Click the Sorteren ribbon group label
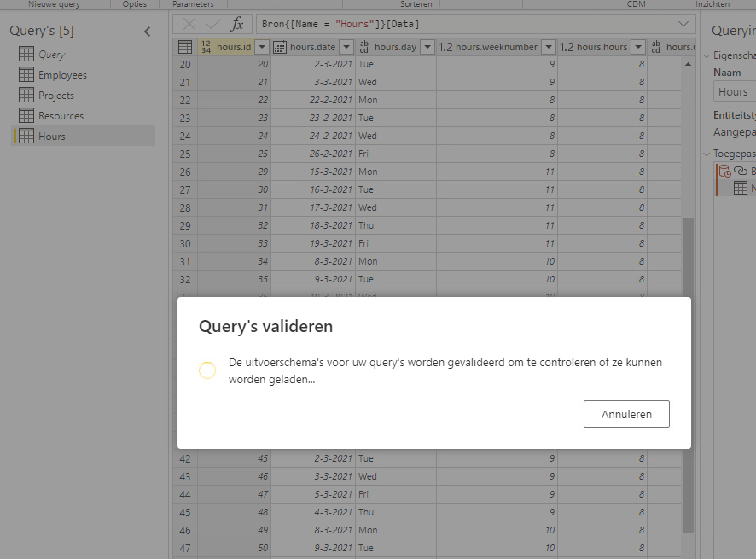Screen dimensions: 756x559 (416, 4)
